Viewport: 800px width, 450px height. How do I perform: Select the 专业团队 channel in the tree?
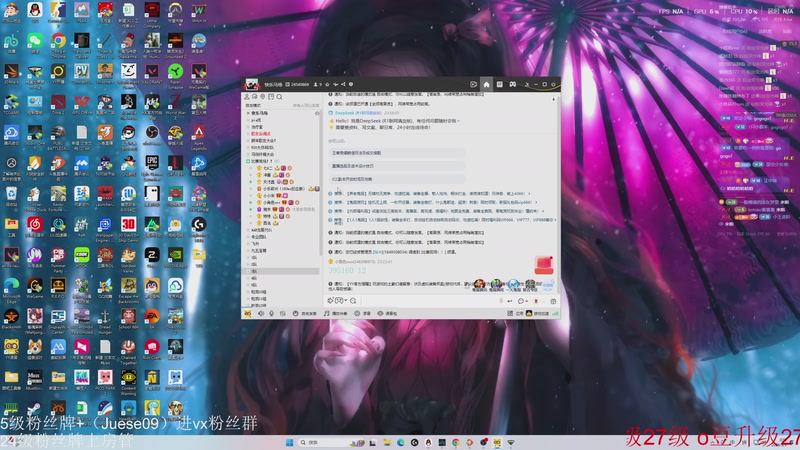(259, 237)
